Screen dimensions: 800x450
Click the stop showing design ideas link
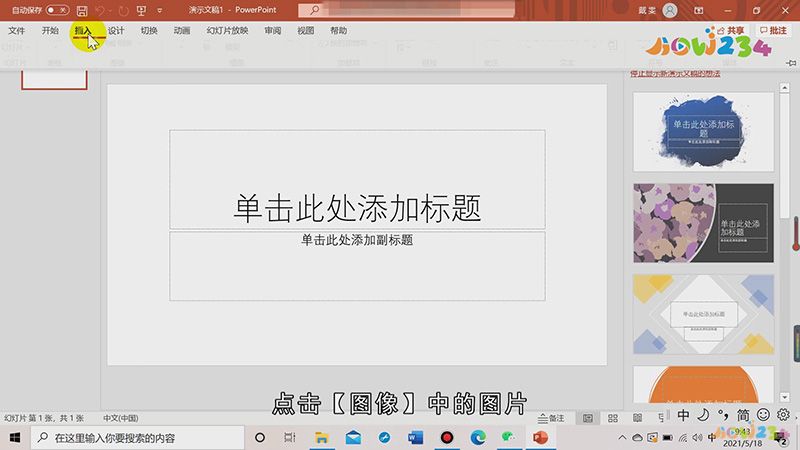(x=675, y=74)
